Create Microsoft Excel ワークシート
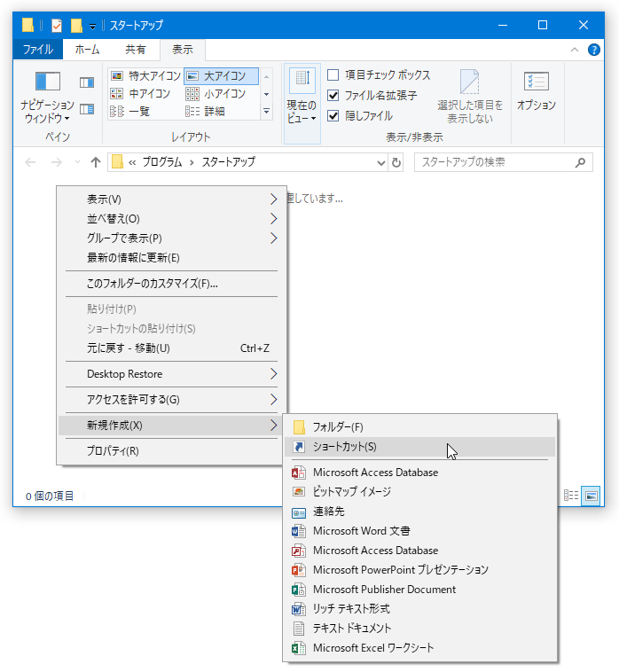The image size is (619, 672). click(x=420, y=647)
